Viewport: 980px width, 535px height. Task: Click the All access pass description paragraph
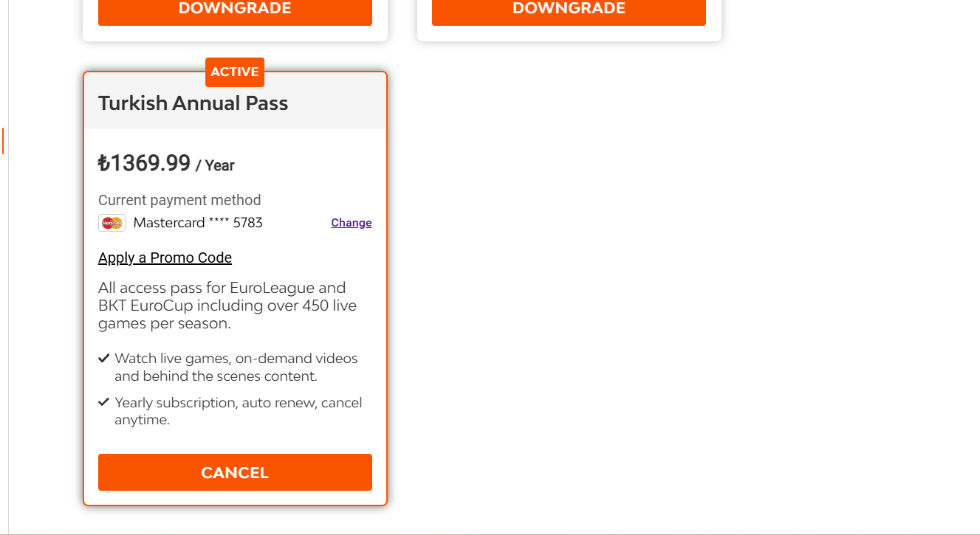(229, 306)
